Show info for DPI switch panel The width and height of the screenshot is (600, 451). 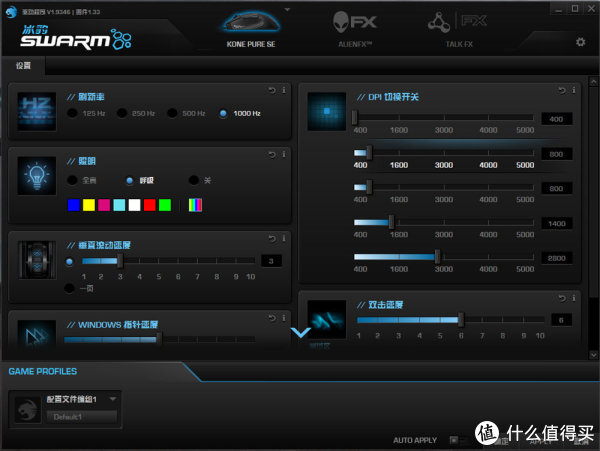pyautogui.click(x=574, y=90)
